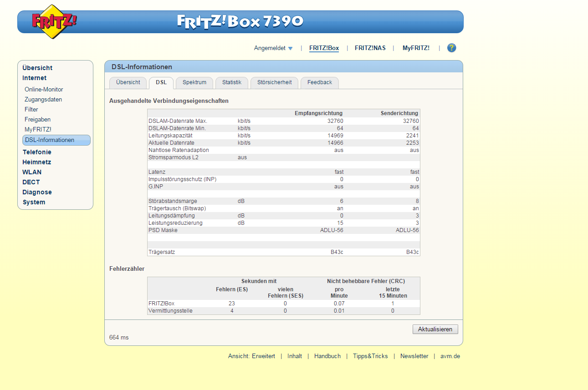588x390 pixels.
Task: Open Diagnose in the sidebar
Action: [37, 192]
